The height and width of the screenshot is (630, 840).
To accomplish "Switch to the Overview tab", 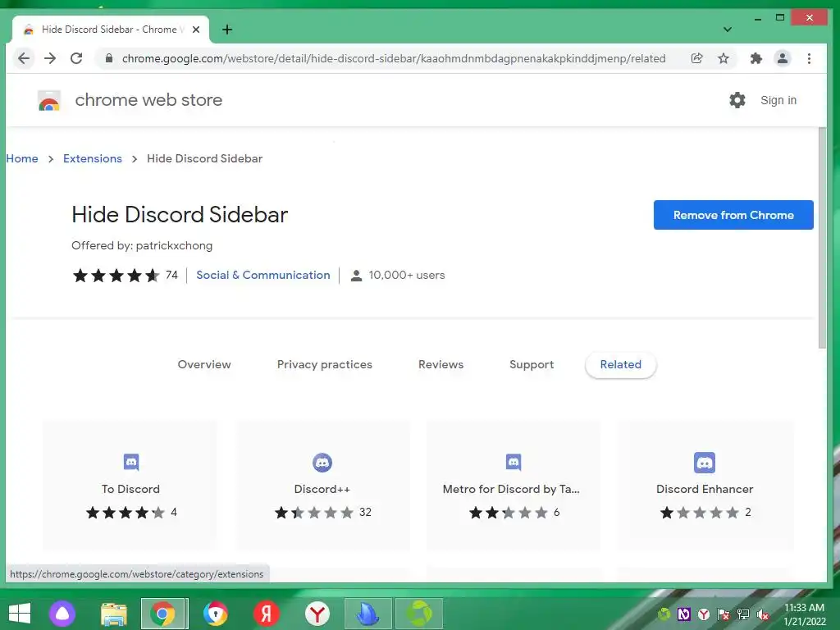I will 204,364.
